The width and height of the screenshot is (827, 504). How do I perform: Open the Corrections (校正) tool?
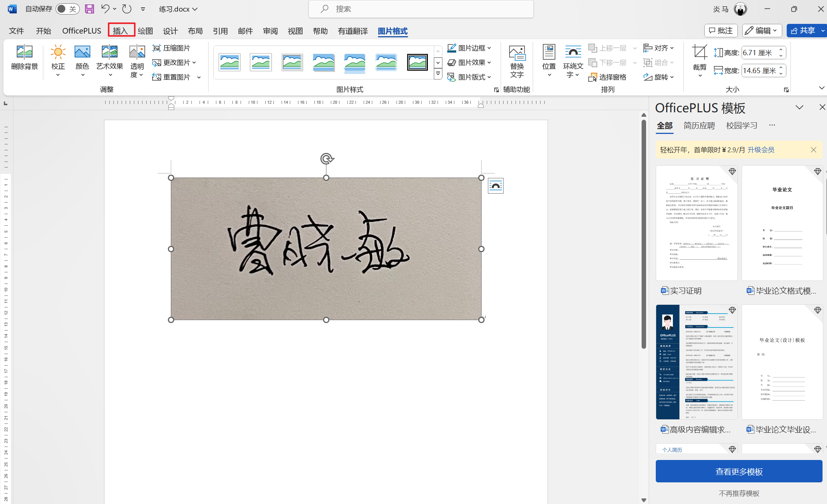[x=58, y=61]
